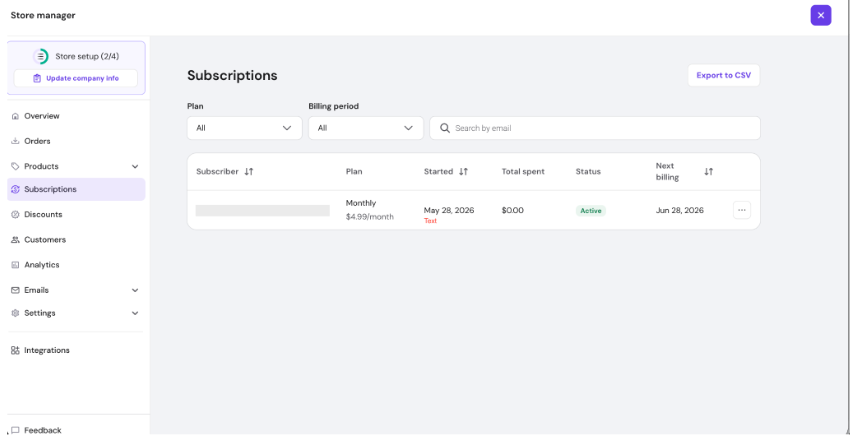This screenshot has width=850, height=440.
Task: Click the Status column header
Action: [x=588, y=171]
